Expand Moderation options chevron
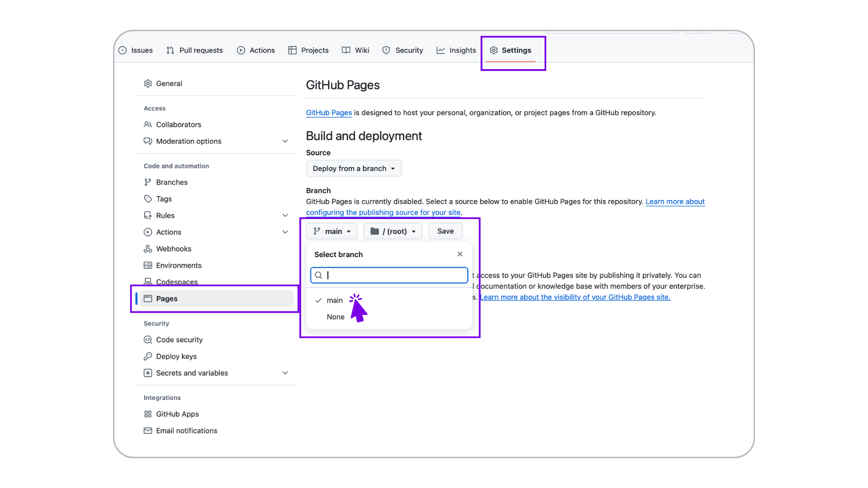Screen dimensions: 868x488 tap(285, 141)
